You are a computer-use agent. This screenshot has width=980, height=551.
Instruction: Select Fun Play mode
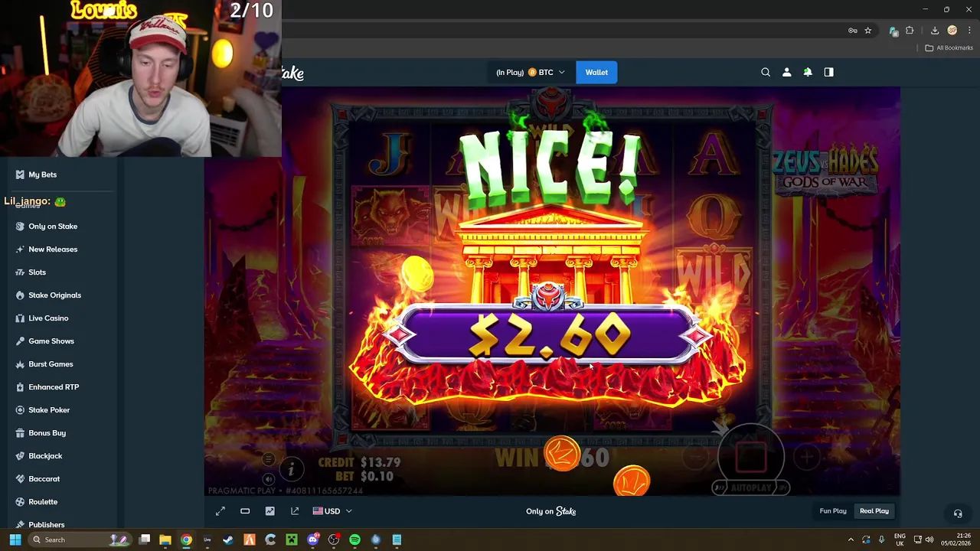[x=833, y=511]
